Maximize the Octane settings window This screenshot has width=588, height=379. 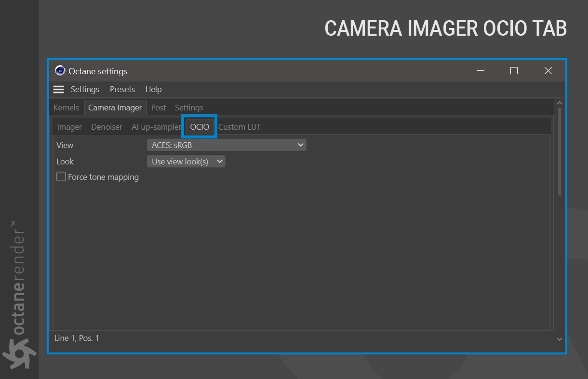click(514, 71)
